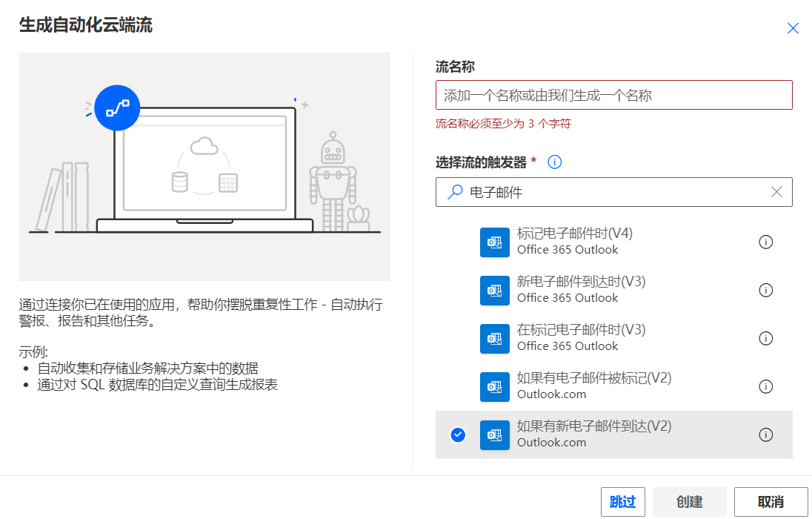This screenshot has width=812, height=519.
Task: Click Outlook icon for 新电子邮件到达时(V3)
Action: (x=495, y=291)
